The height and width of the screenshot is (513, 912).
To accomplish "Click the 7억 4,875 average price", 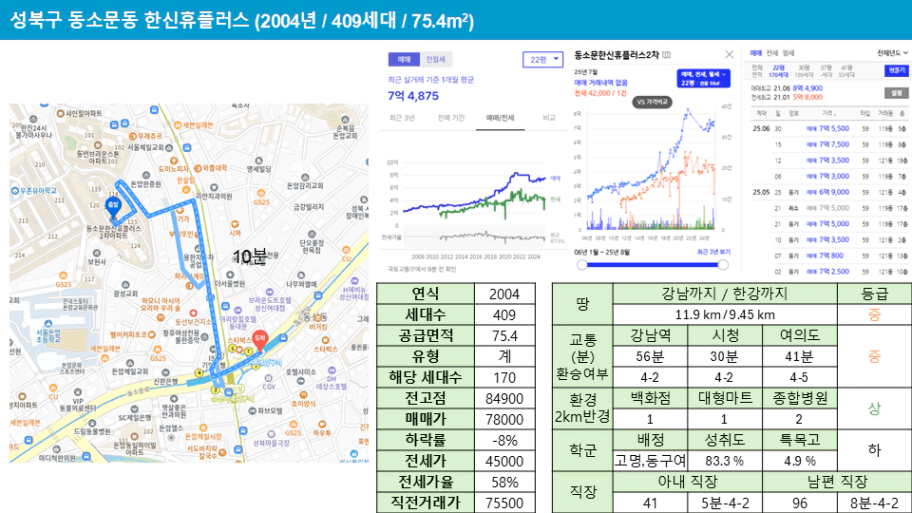I will [x=414, y=96].
